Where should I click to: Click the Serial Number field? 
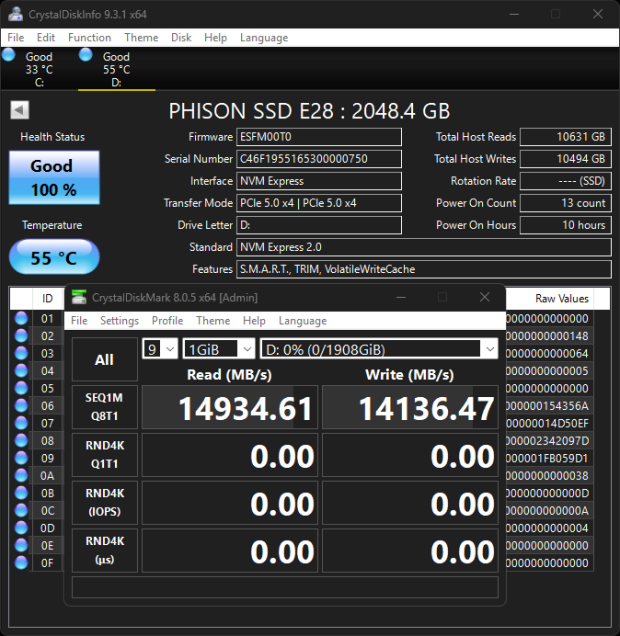319,159
